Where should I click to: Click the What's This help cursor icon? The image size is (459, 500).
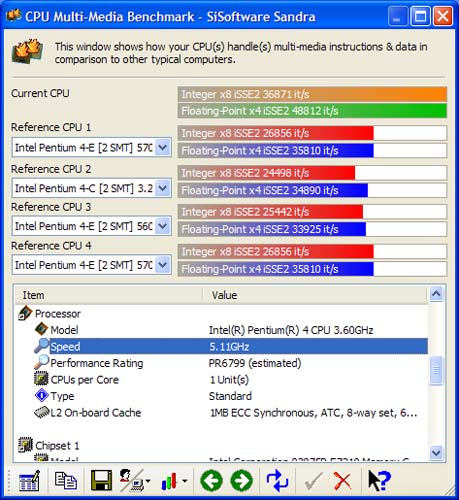pyautogui.click(x=379, y=480)
